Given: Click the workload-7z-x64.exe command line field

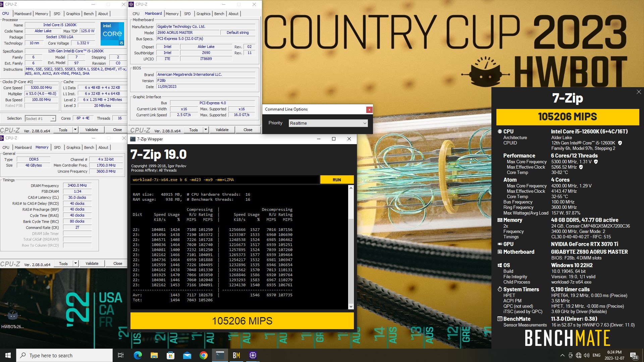Looking at the screenshot, I should coord(225,180).
